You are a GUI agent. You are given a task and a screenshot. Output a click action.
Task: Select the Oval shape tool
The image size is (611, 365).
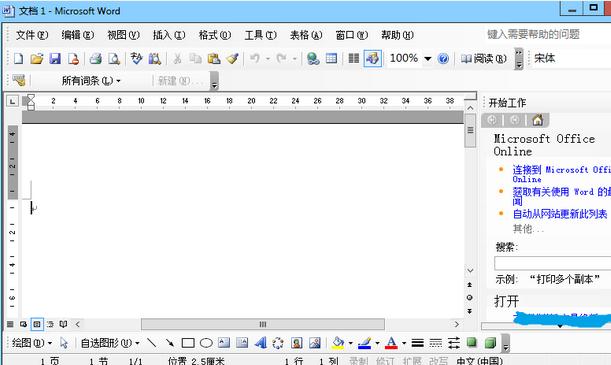[x=206, y=343]
